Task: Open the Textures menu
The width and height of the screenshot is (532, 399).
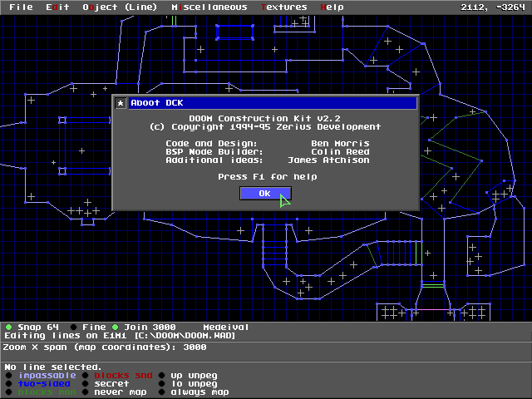Action: 284,7
